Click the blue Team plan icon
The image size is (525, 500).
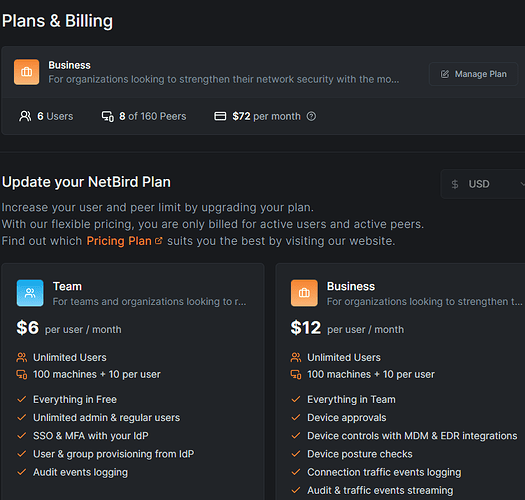(30, 293)
